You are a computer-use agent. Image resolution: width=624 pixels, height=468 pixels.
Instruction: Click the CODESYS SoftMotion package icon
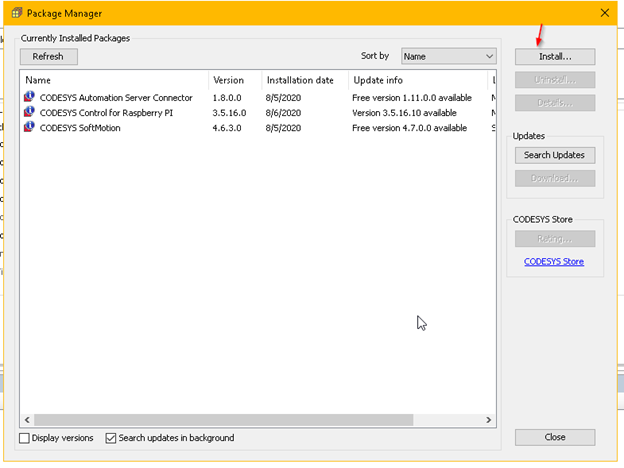click(x=29, y=127)
